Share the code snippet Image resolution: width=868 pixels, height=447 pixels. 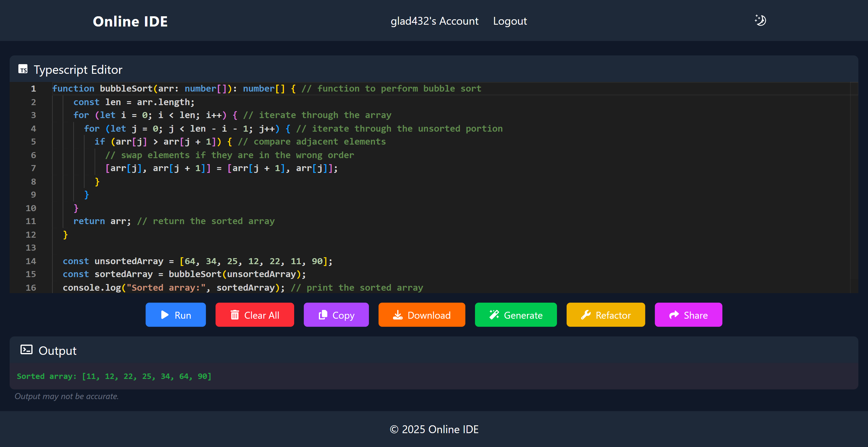pos(688,315)
